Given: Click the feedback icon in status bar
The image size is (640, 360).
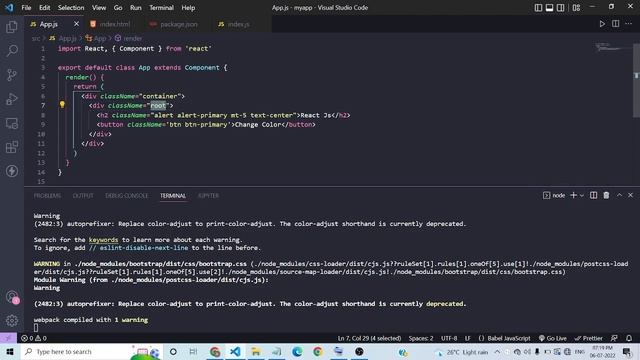Looking at the screenshot, I should click(x=614, y=338).
